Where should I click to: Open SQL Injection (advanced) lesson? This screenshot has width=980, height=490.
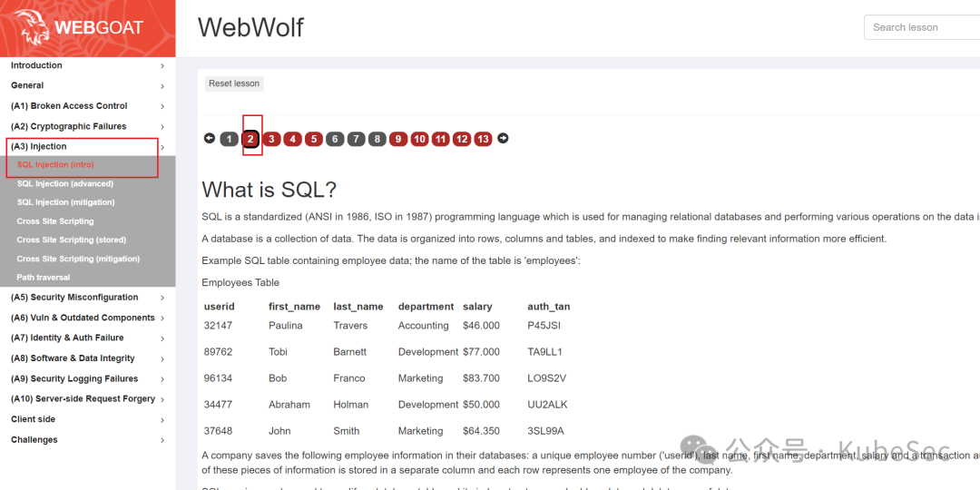(x=65, y=183)
